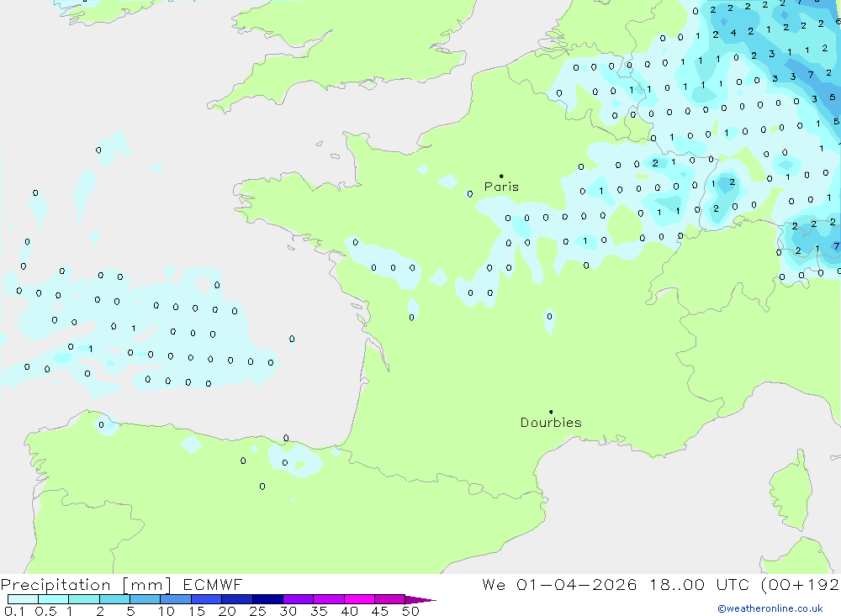Select the 'Precipitation [mm]' title text
Image resolution: width=841 pixels, height=616 pixels.
(86, 585)
